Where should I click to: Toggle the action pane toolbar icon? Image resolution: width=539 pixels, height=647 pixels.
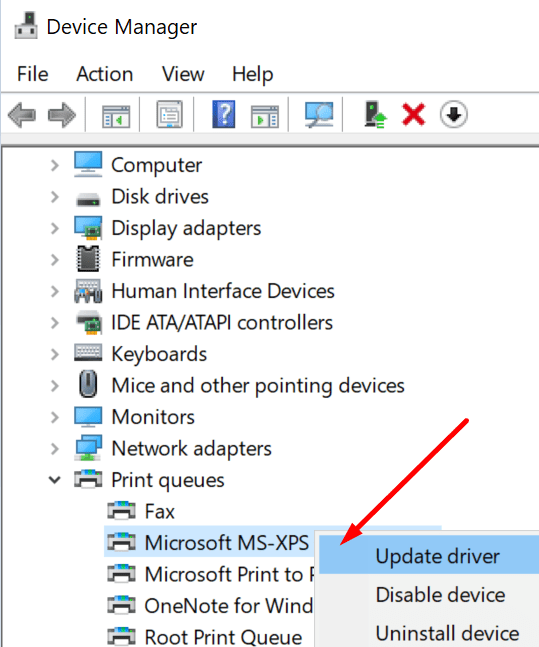click(265, 116)
